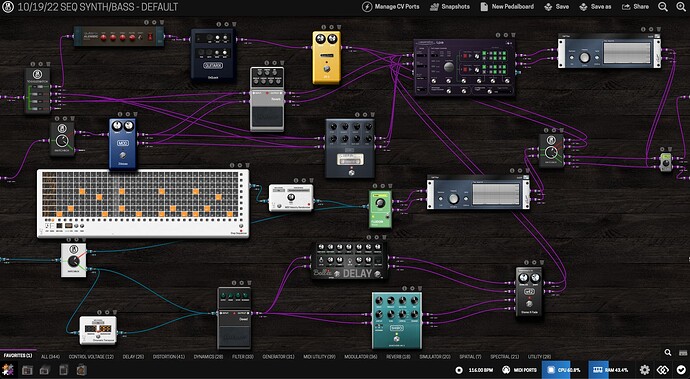
Task: Open the Snapshots menu
Action: [450, 7]
